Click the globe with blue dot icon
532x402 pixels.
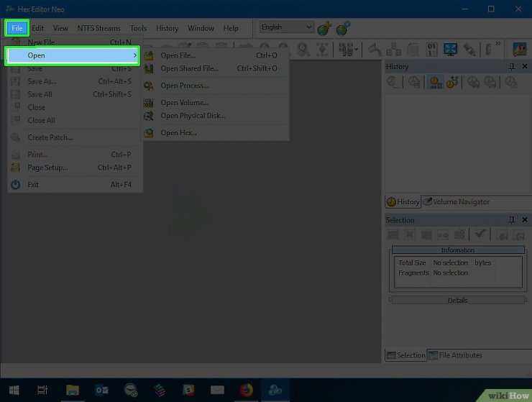343,29
